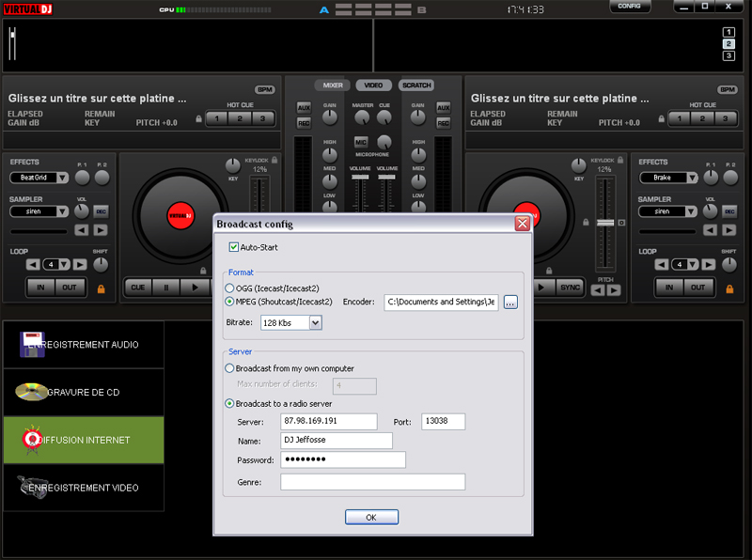Shrink the right deck loop with left arrow
752x560 pixels.
click(x=662, y=264)
